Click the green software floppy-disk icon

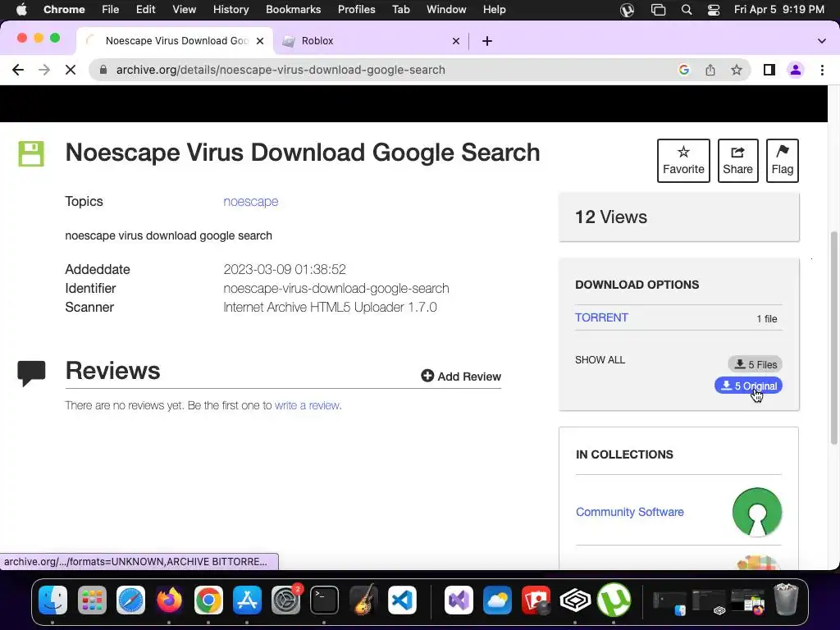point(31,153)
